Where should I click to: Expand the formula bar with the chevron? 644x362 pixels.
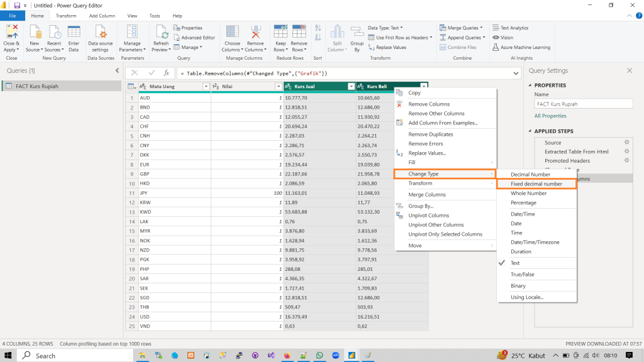click(516, 73)
